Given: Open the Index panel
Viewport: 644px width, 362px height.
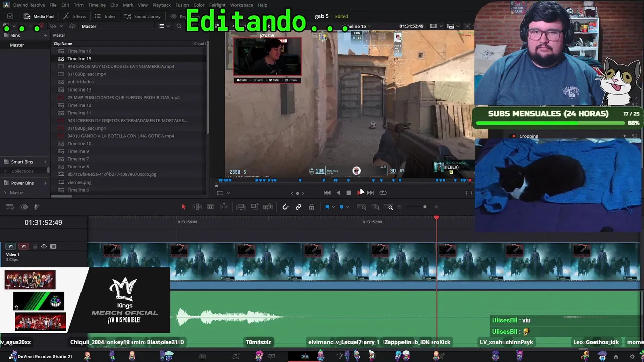Looking at the screenshot, I should (105, 16).
